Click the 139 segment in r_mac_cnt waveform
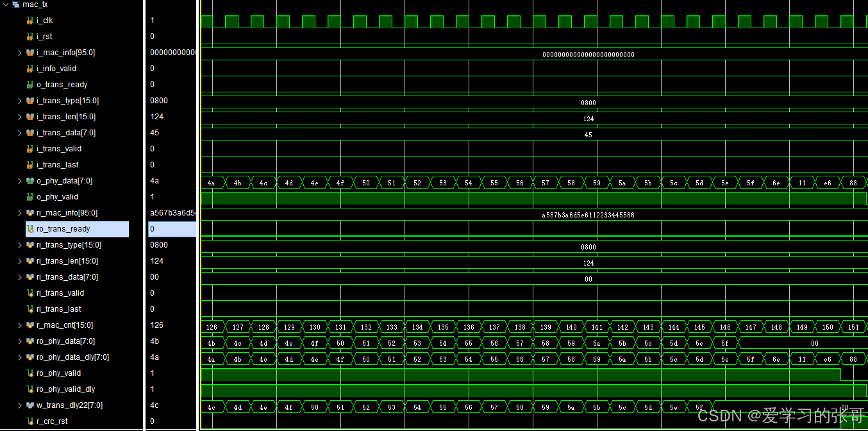This screenshot has width=868, height=431. click(x=546, y=327)
